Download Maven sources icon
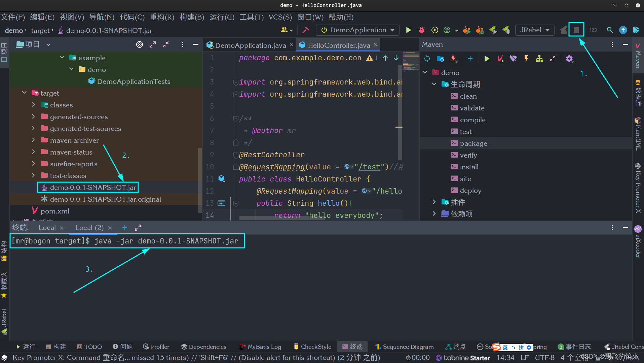The width and height of the screenshot is (644, 363). point(454,59)
